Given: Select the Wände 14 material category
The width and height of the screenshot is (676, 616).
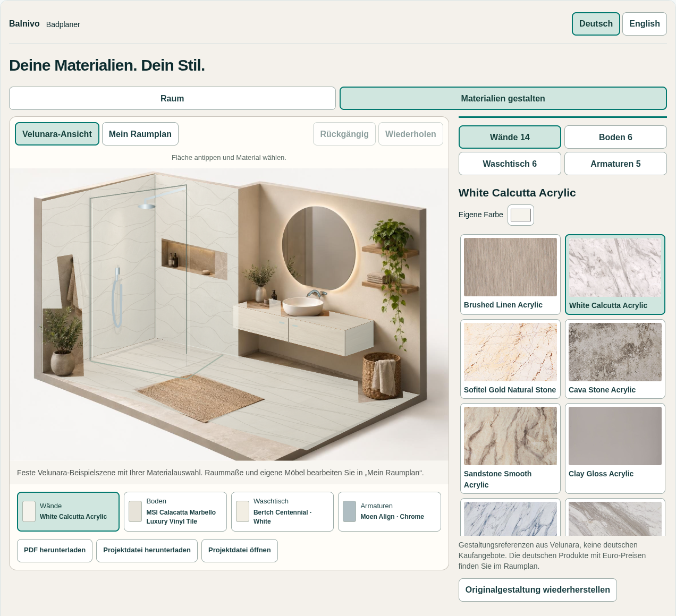Looking at the screenshot, I should click(510, 137).
